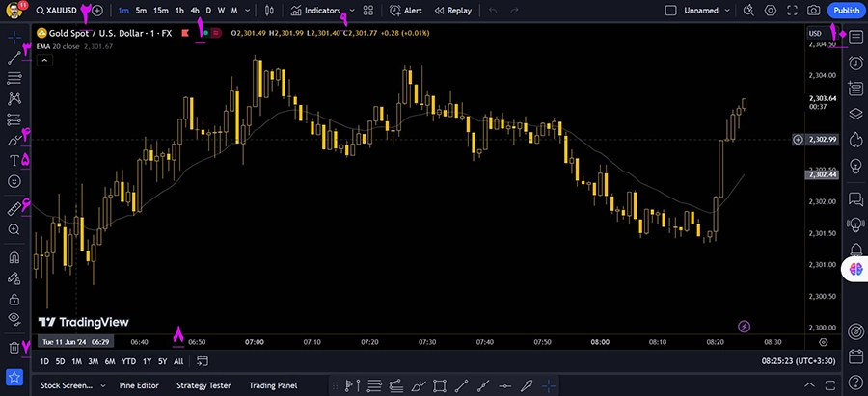This screenshot has width=868, height=396.
Task: Click the trash icon to remove drawings
Action: click(x=14, y=348)
